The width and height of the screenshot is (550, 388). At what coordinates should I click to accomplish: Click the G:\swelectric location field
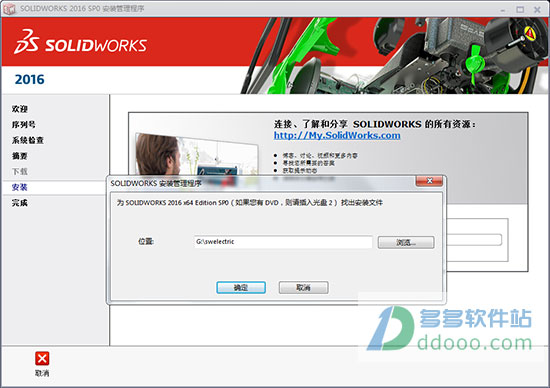(283, 242)
